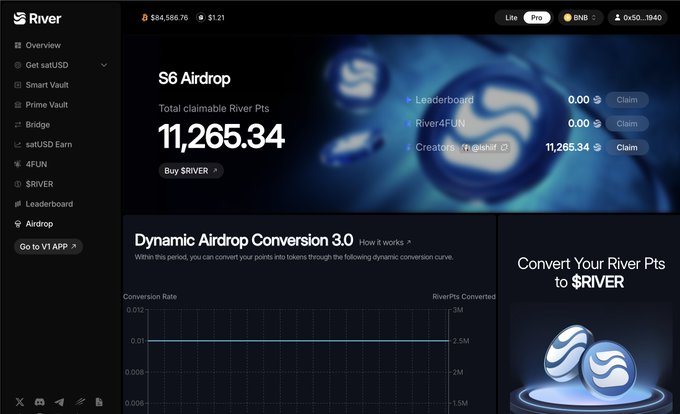Click the satUSD Earn chart icon
Image resolution: width=680 pixels, height=414 pixels.
(18, 144)
